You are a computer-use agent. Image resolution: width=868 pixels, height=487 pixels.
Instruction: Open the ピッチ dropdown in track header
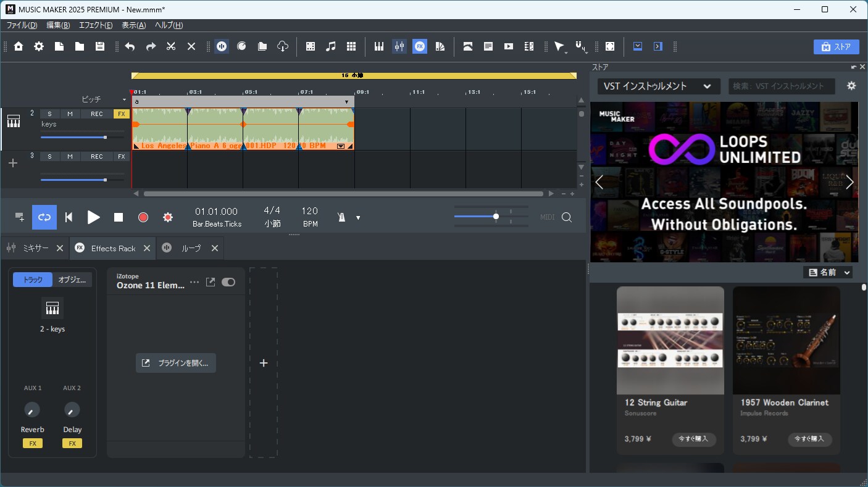coord(104,99)
